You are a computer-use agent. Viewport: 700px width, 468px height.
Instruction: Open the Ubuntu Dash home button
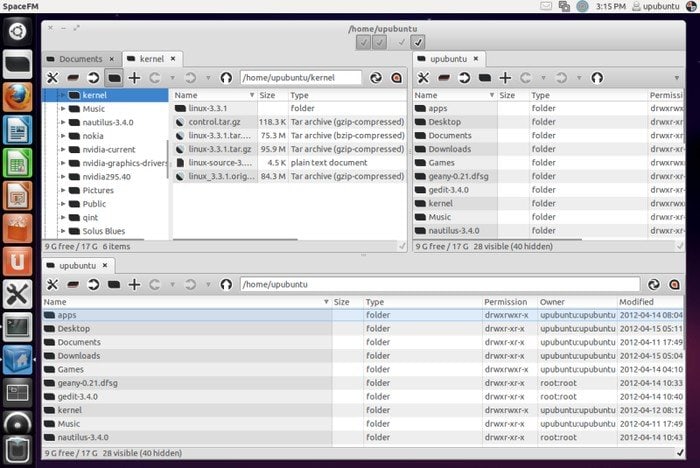point(17,31)
